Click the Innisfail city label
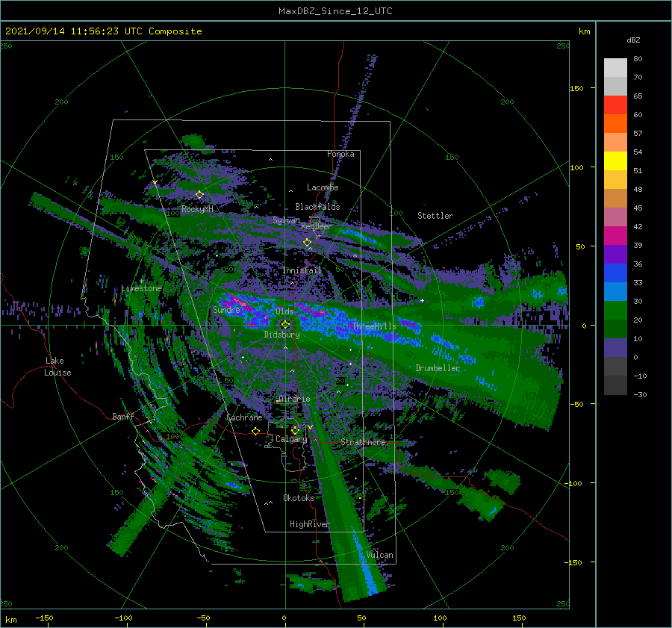The height and width of the screenshot is (628, 672). click(302, 270)
